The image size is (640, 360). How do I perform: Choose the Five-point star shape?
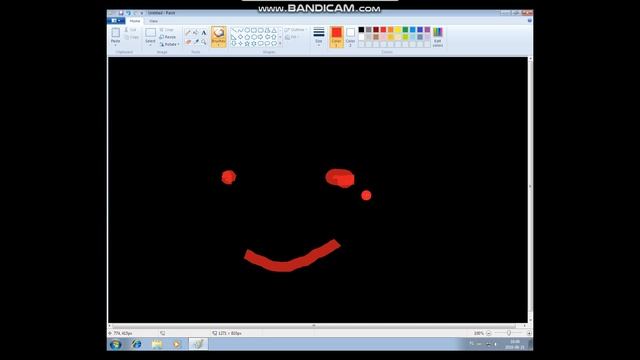click(x=247, y=43)
